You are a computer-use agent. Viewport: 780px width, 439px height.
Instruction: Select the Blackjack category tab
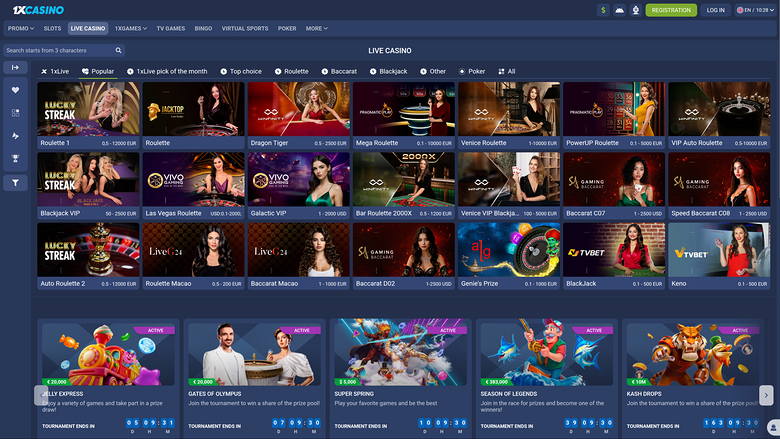pos(389,72)
